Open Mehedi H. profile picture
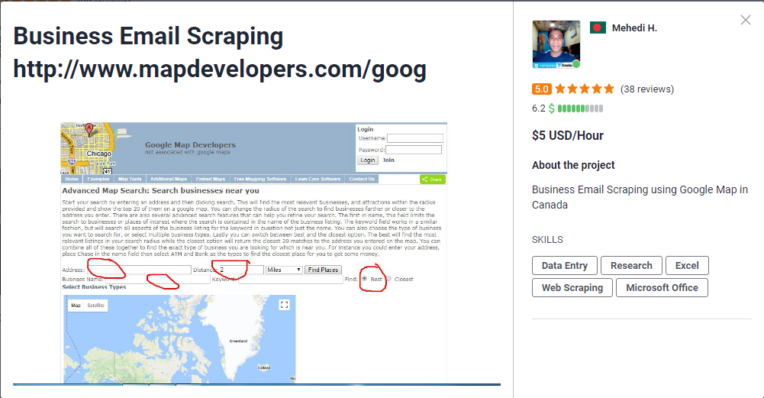The image size is (764, 398). click(x=556, y=44)
